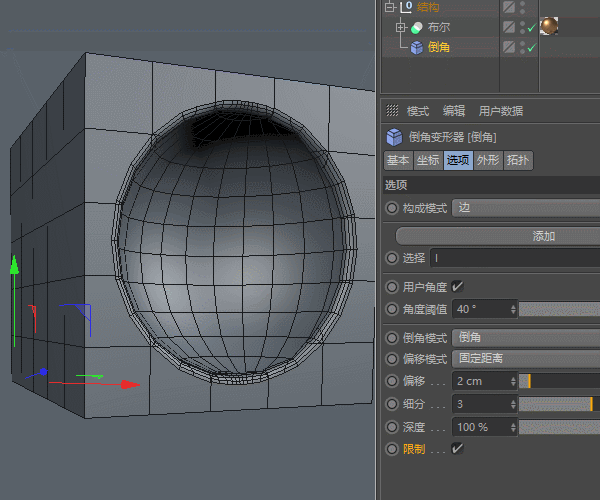Switch to the 外形 tab
The height and width of the screenshot is (500, 600).
tap(488, 160)
